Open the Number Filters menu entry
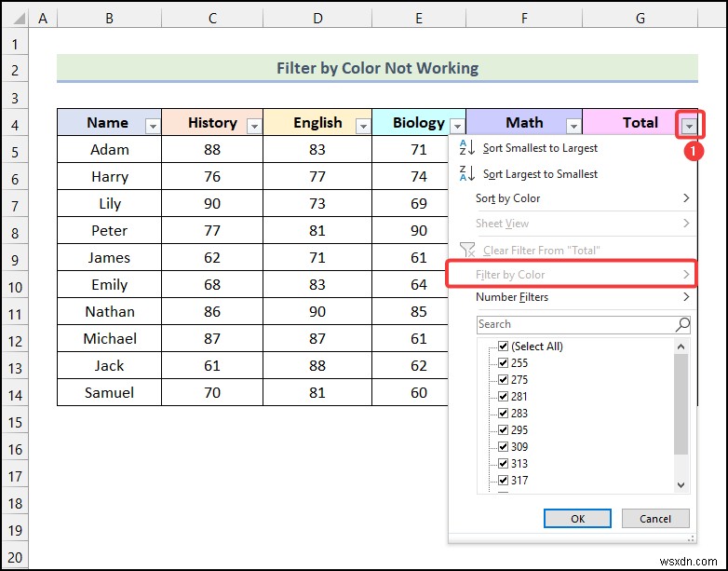The width and height of the screenshot is (728, 571). [x=572, y=296]
